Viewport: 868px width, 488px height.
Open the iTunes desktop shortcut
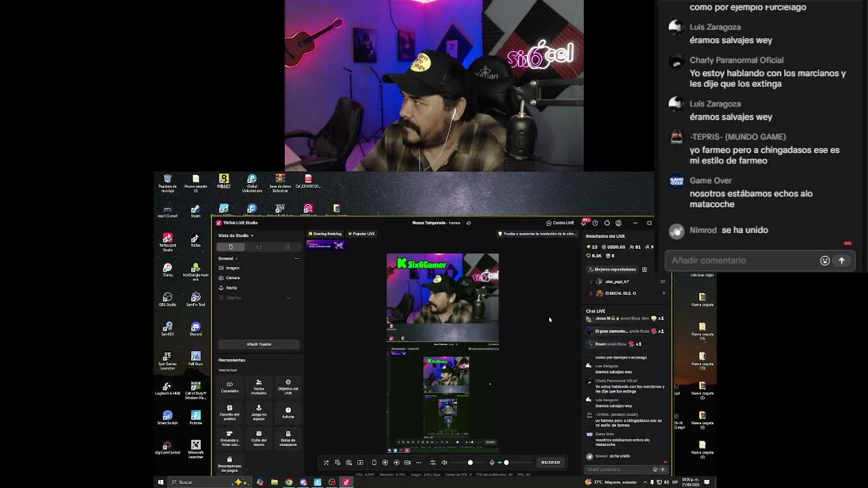167,270
